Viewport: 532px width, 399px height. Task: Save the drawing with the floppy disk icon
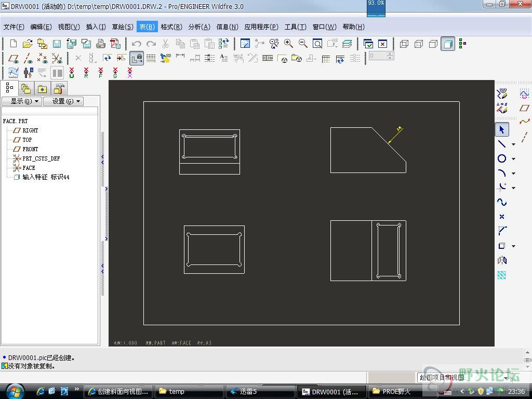(57, 44)
